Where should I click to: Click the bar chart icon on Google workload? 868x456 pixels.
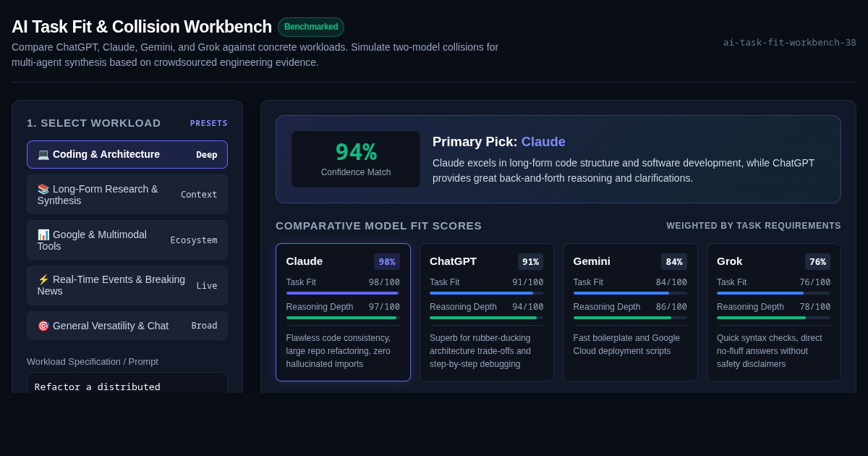point(43,235)
